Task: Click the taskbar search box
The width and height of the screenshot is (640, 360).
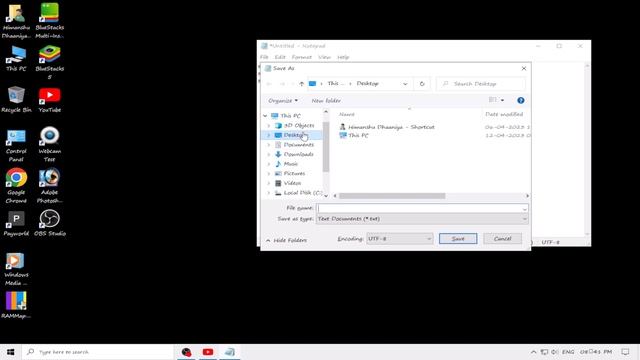Action: 98,352
